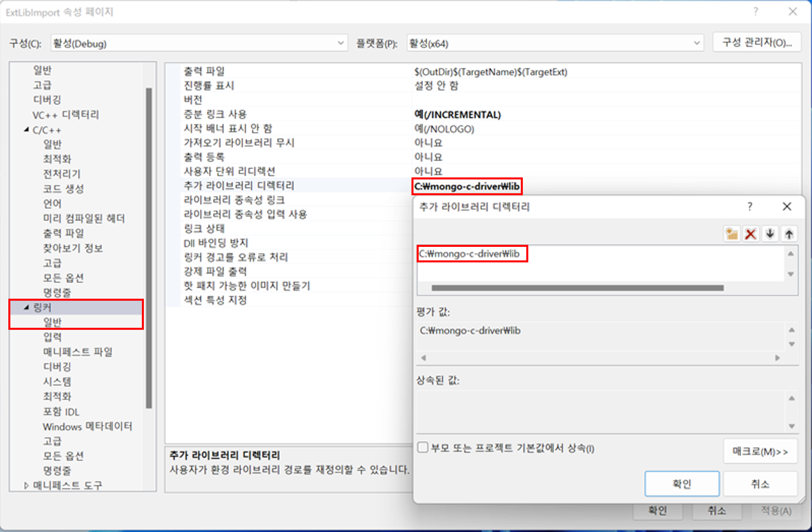Collapse the 링커 tree node
This screenshot has width=812, height=532.
point(26,307)
